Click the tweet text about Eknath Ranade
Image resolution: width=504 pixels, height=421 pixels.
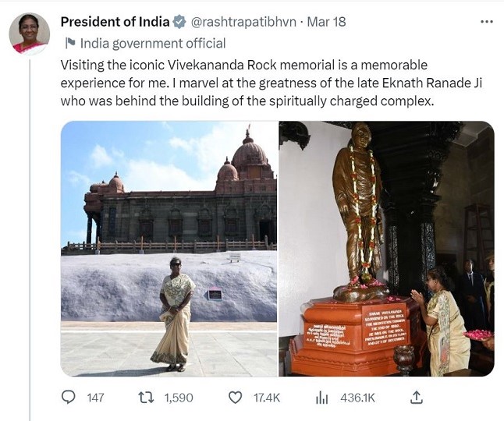coord(265,83)
